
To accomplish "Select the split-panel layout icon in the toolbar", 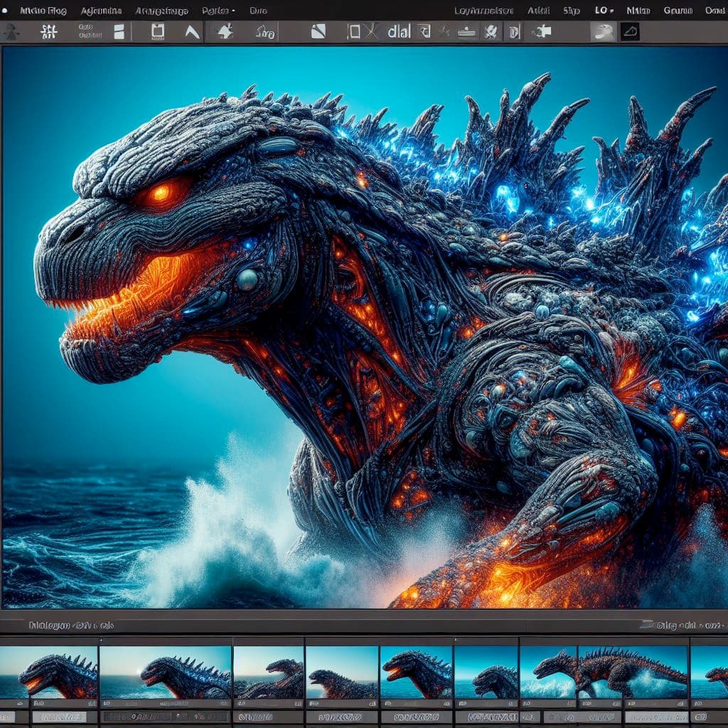I will coord(119,31).
